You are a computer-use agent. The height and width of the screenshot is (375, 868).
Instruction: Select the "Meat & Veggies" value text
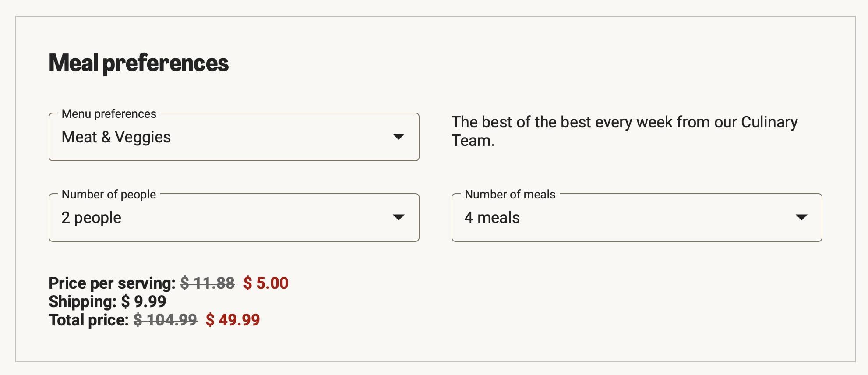pyautogui.click(x=116, y=137)
